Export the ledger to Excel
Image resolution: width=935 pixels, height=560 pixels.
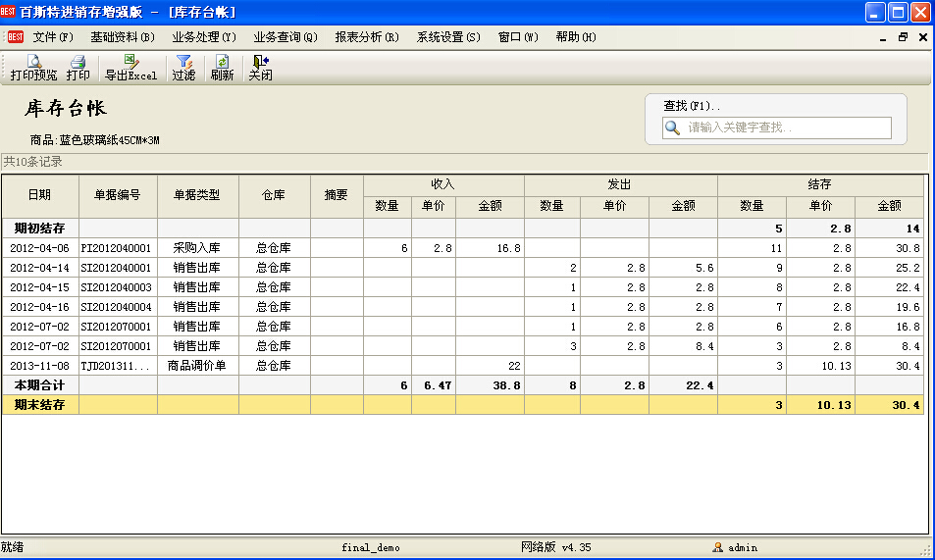(130, 68)
